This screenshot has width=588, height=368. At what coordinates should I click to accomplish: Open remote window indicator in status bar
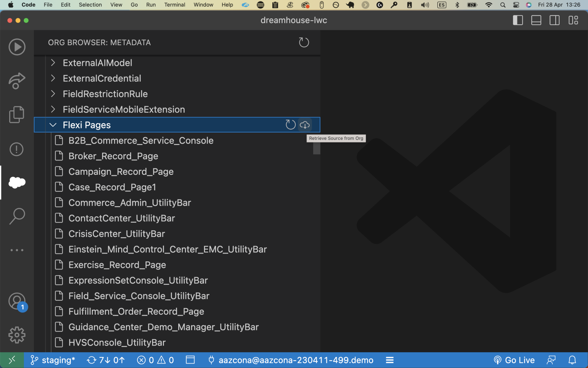click(x=12, y=360)
